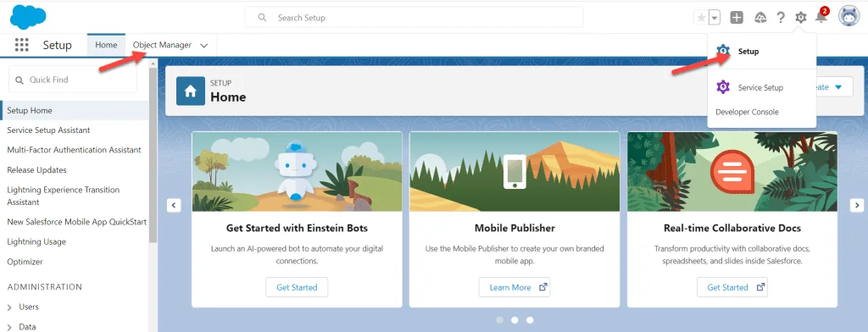868x332 pixels.
Task: Focus the Search Setup field
Action: point(414,17)
